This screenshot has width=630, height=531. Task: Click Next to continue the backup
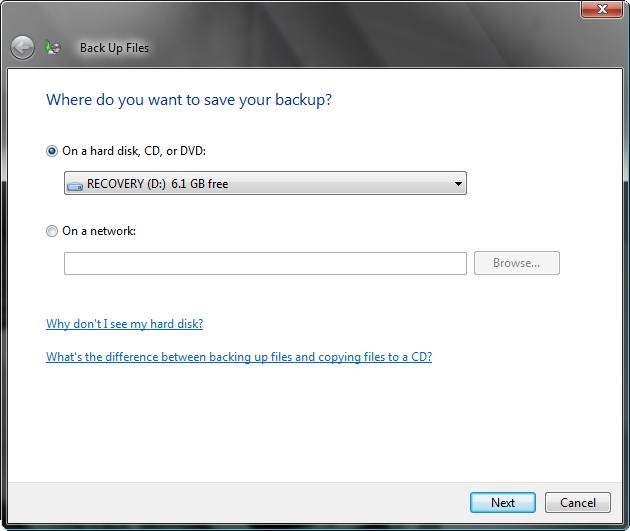tap(503, 502)
